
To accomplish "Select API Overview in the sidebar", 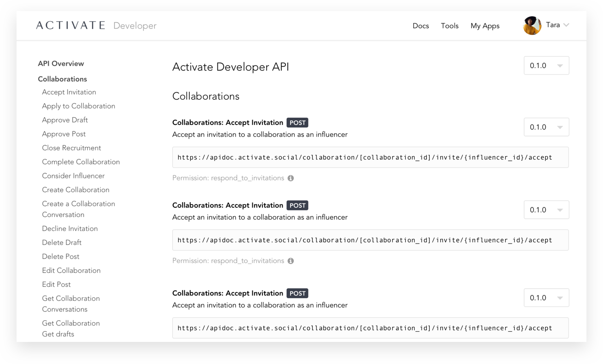I will click(61, 63).
